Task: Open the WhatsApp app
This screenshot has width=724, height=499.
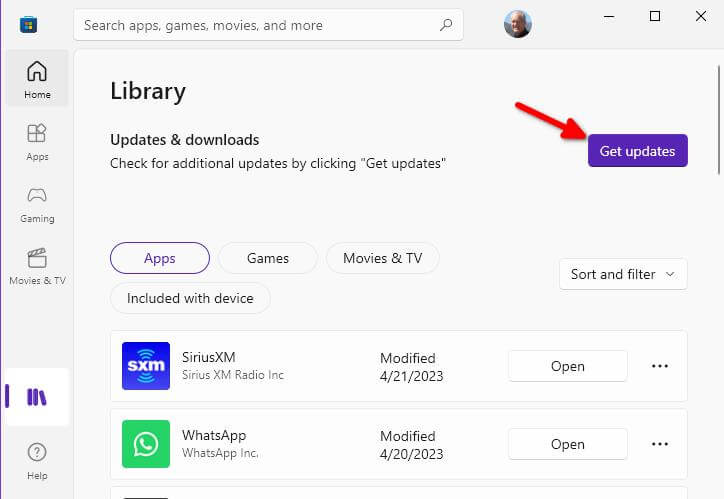Action: click(x=568, y=444)
